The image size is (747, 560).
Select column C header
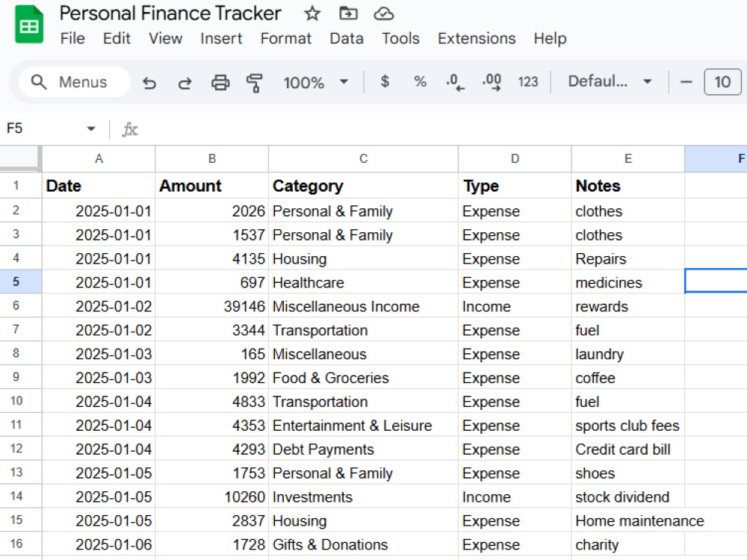(x=364, y=159)
